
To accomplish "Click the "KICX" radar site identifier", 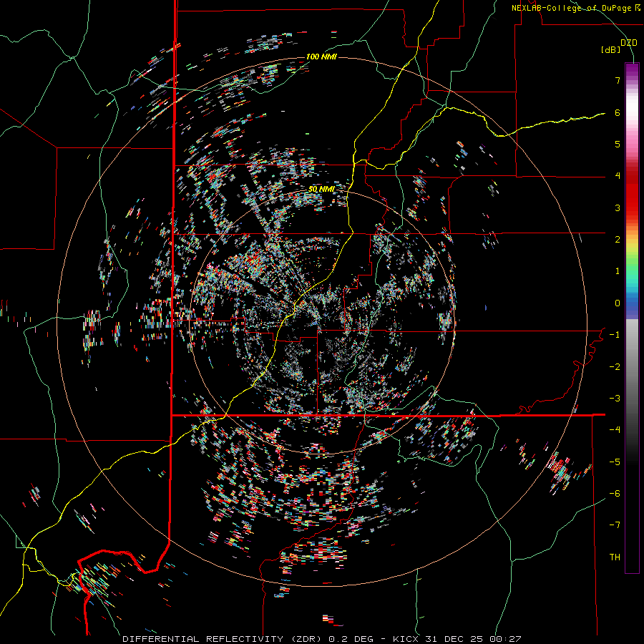I will (x=406, y=639).
